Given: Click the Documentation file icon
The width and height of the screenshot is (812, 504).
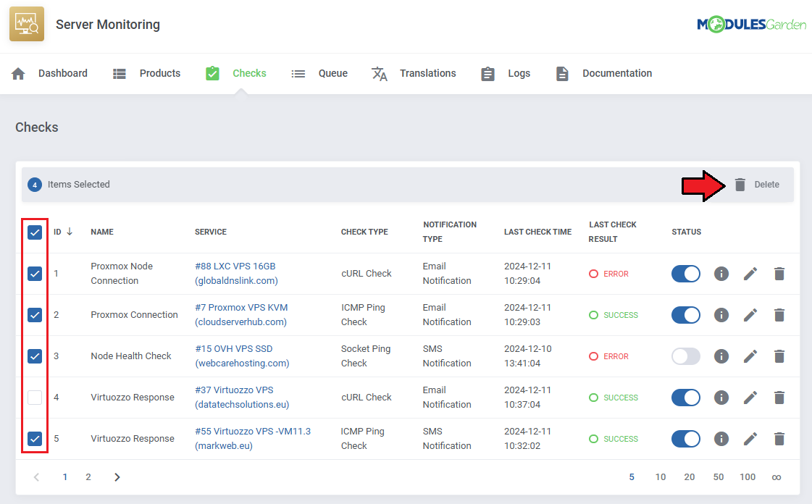Looking at the screenshot, I should tap(562, 74).
